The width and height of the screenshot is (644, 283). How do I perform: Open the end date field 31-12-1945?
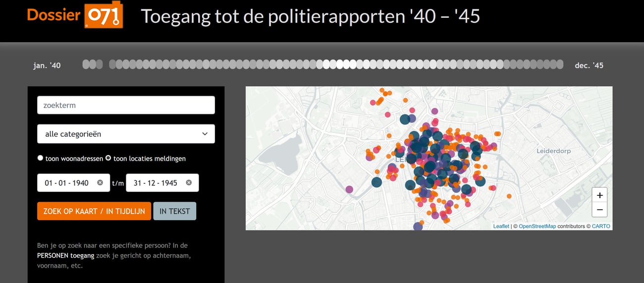click(x=155, y=183)
